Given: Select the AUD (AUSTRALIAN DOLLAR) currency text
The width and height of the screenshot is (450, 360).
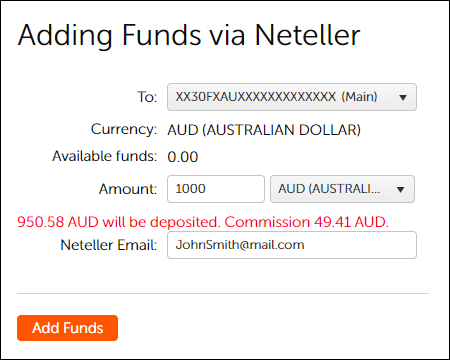Looking at the screenshot, I should (x=264, y=130).
